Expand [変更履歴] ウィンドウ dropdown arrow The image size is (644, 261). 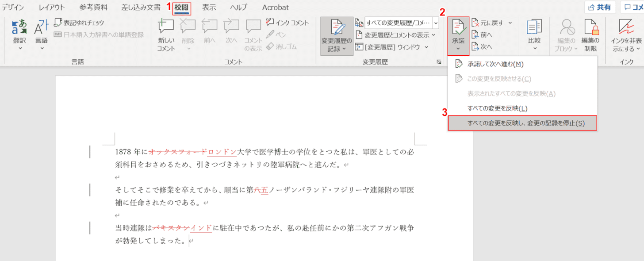coord(426,46)
